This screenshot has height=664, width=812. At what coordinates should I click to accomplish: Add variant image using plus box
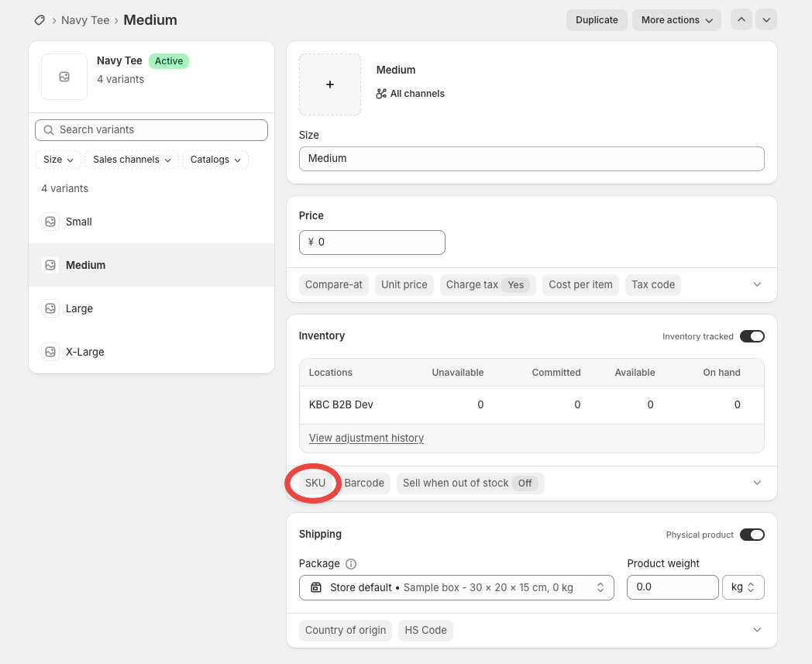330,84
